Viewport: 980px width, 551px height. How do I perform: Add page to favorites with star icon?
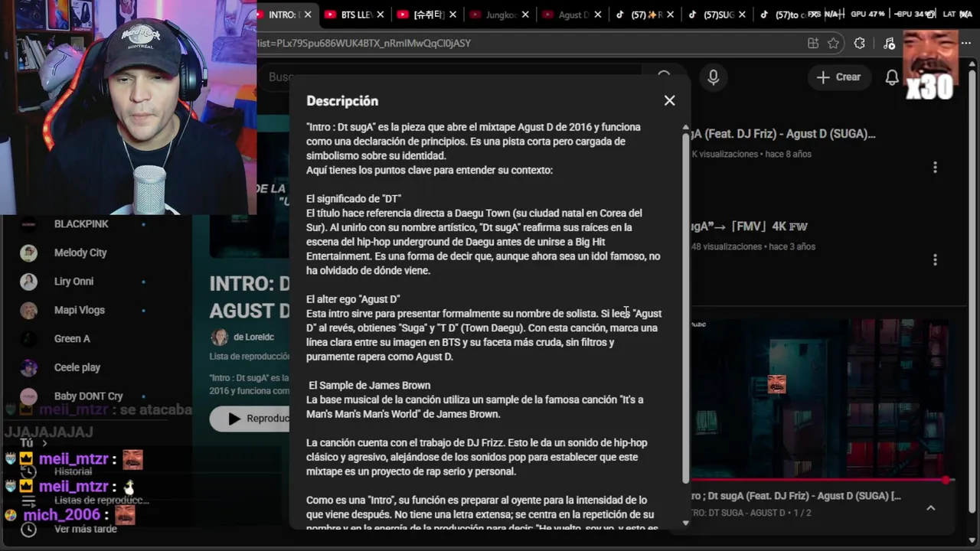(x=834, y=44)
